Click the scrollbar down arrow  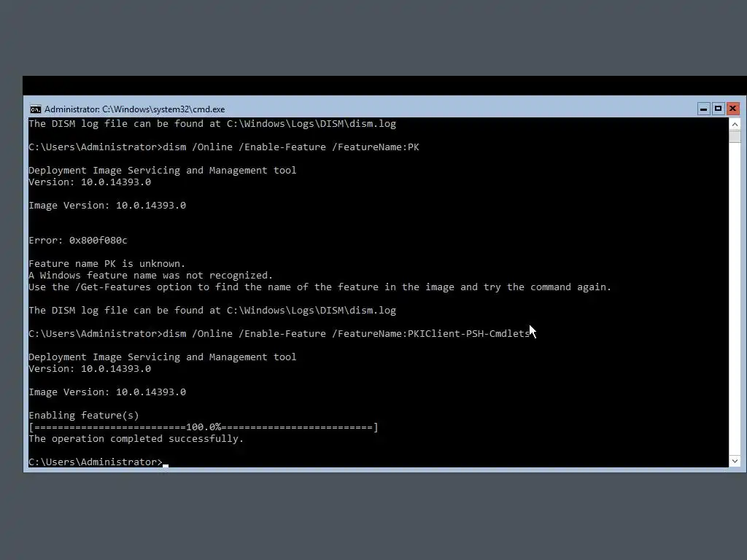point(735,461)
